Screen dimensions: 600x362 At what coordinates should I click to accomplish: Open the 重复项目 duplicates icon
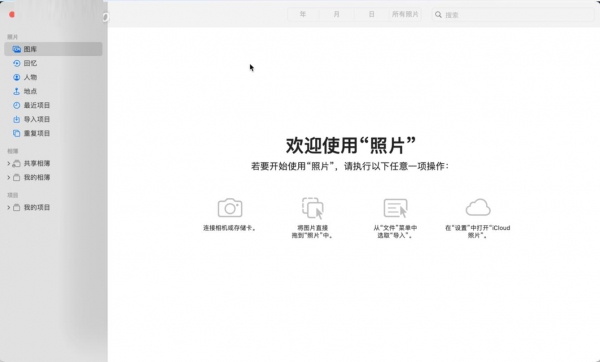(16, 134)
